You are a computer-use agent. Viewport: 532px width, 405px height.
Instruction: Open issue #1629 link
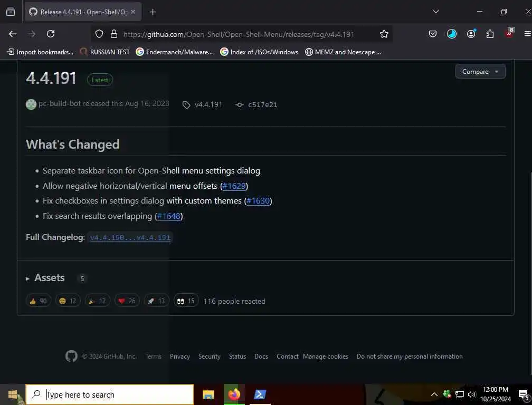(234, 186)
